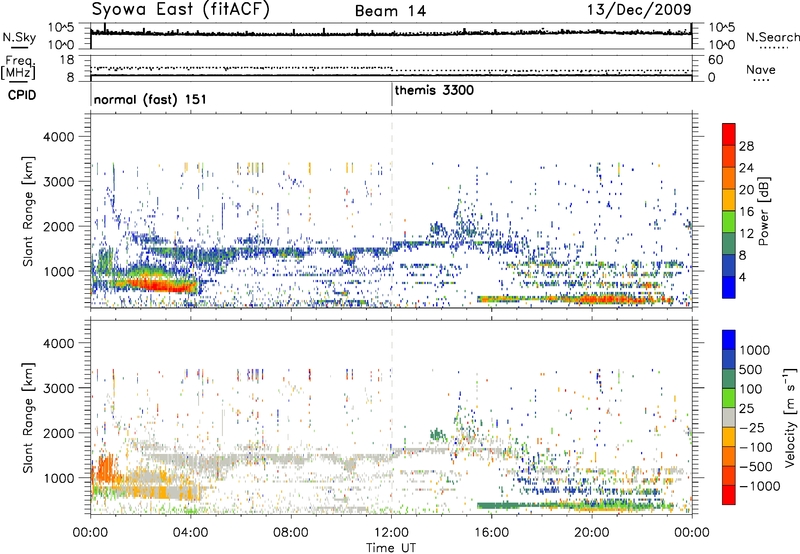Click the "normal (fast) 151" CPID text

click(150, 99)
